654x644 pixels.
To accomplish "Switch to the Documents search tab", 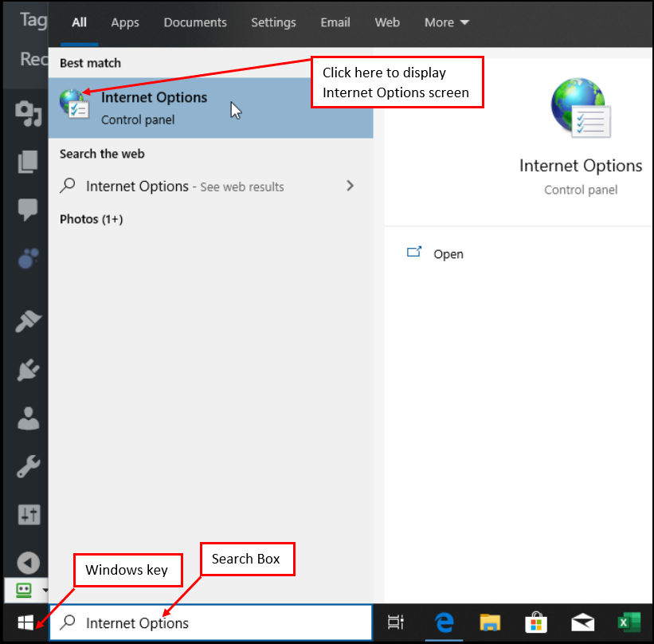I will click(195, 22).
